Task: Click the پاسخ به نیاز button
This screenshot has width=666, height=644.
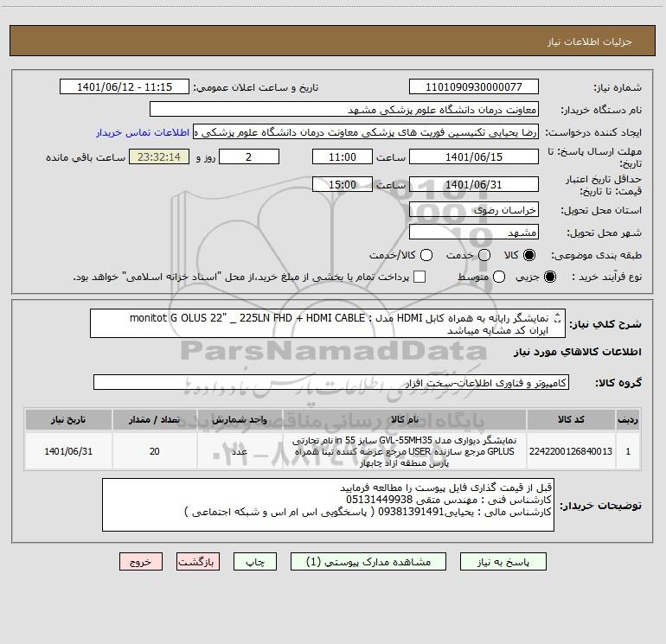Action: (503, 562)
